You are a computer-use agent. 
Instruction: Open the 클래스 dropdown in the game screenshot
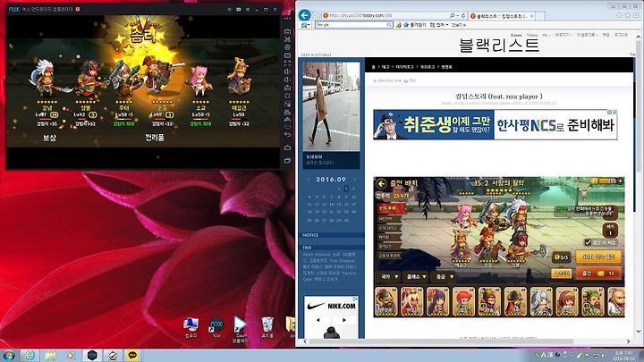pyautogui.click(x=416, y=276)
